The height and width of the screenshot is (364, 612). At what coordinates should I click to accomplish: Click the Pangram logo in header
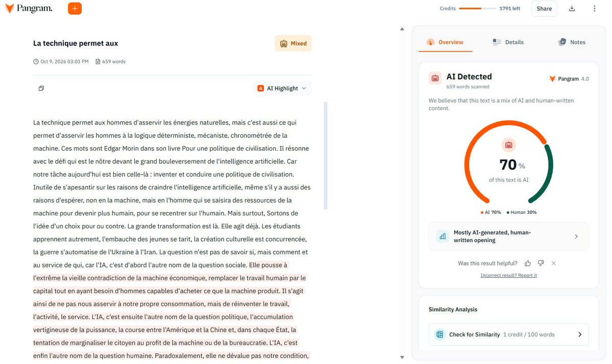(x=29, y=8)
